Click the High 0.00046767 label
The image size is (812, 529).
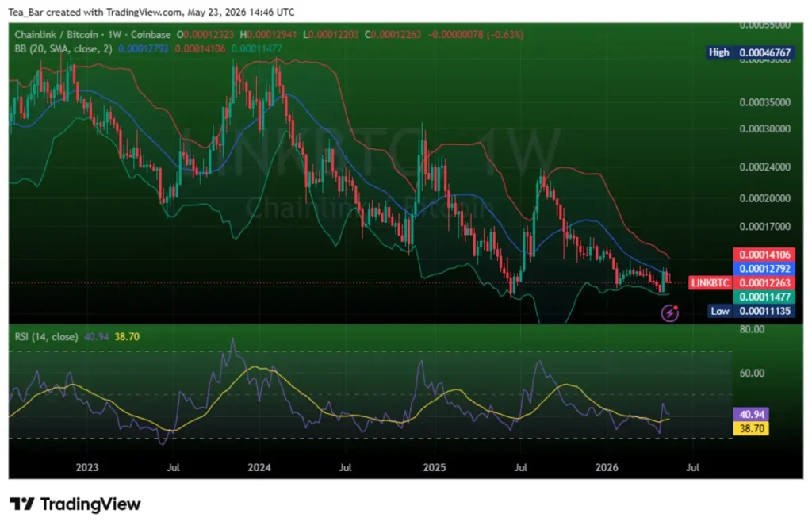tap(751, 52)
